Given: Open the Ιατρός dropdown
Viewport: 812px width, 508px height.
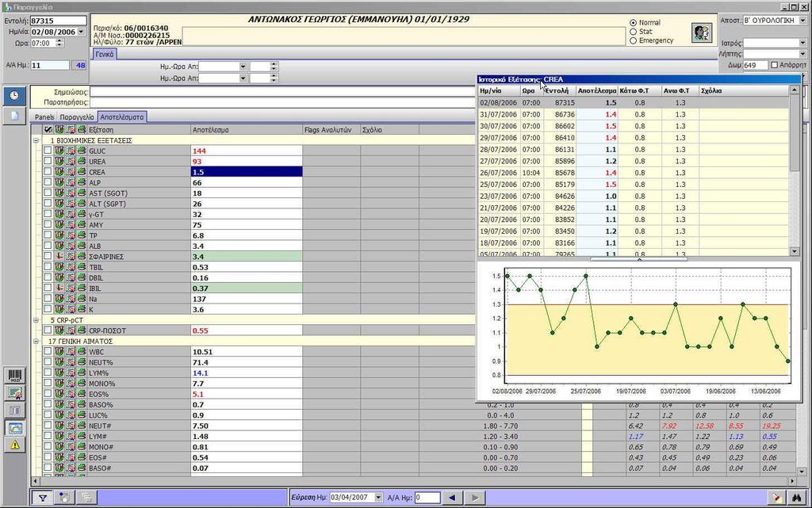Looking at the screenshot, I should [802, 43].
